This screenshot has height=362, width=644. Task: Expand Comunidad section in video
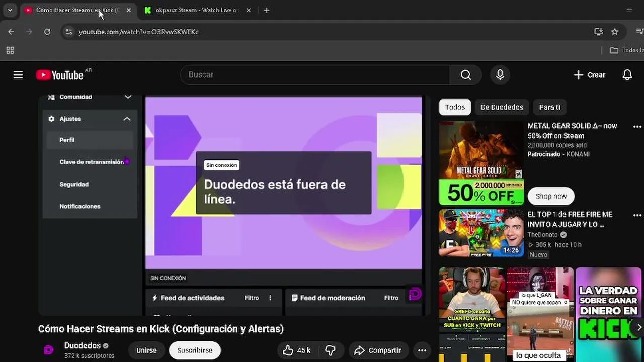point(128,97)
